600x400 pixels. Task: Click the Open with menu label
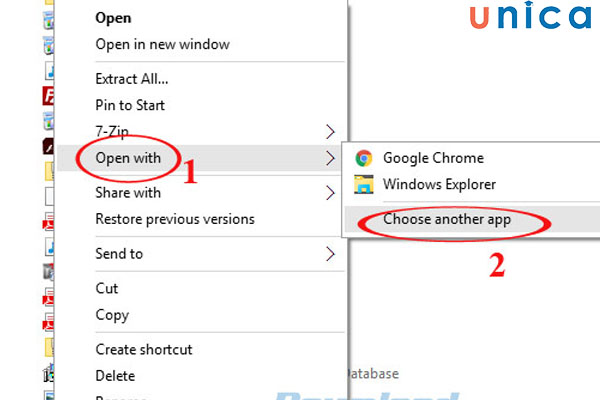pos(127,157)
